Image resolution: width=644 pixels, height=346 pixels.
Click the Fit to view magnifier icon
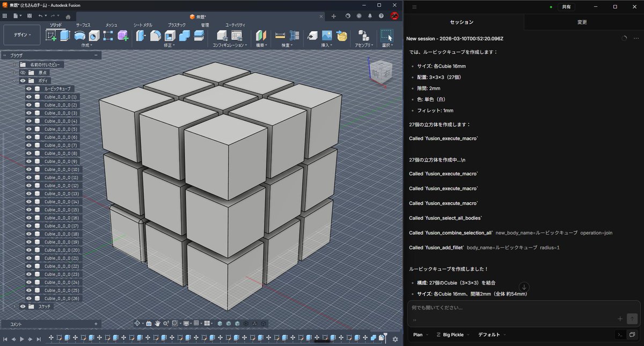[166, 323]
